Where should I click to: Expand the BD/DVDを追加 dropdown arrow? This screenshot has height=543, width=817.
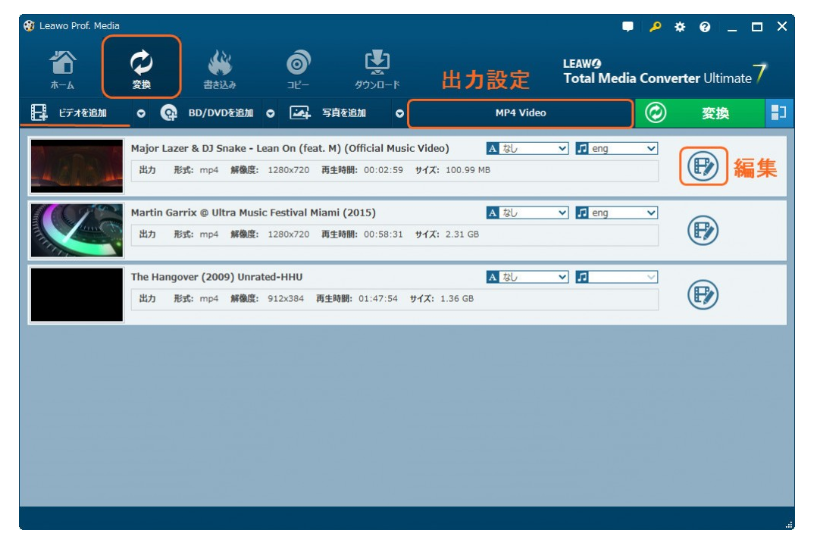click(270, 114)
